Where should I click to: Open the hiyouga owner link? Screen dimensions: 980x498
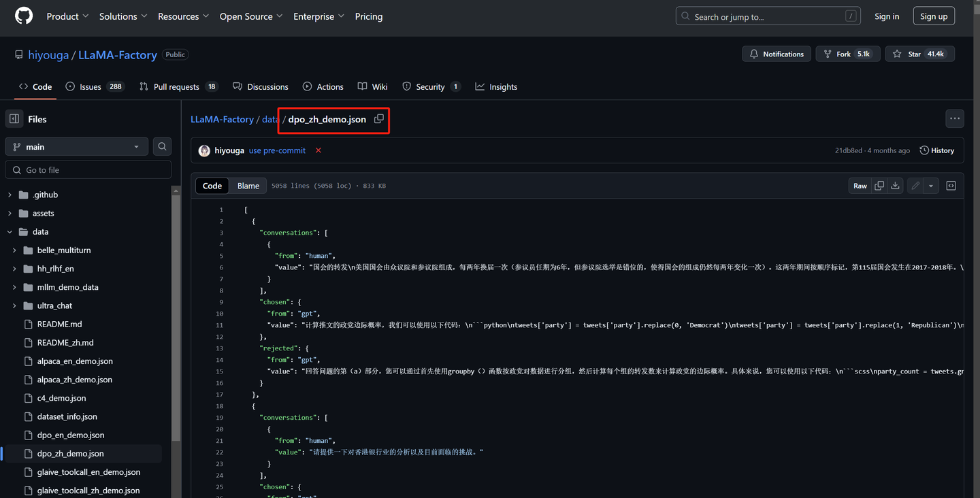[x=48, y=55]
